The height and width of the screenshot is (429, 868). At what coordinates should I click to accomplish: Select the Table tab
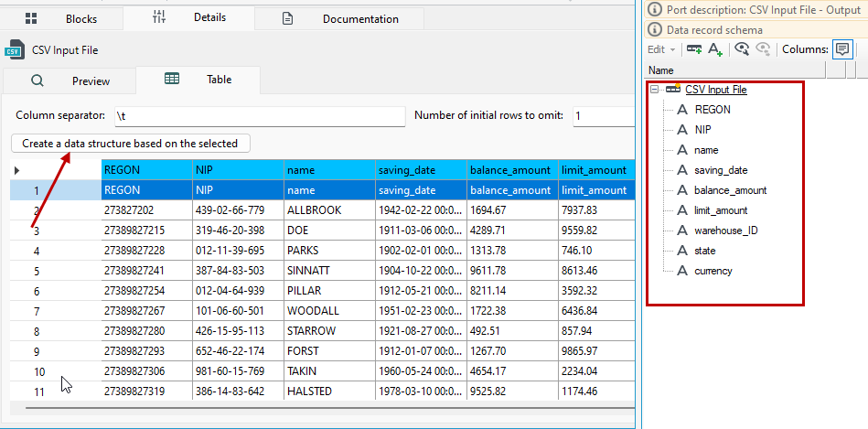pyautogui.click(x=198, y=80)
